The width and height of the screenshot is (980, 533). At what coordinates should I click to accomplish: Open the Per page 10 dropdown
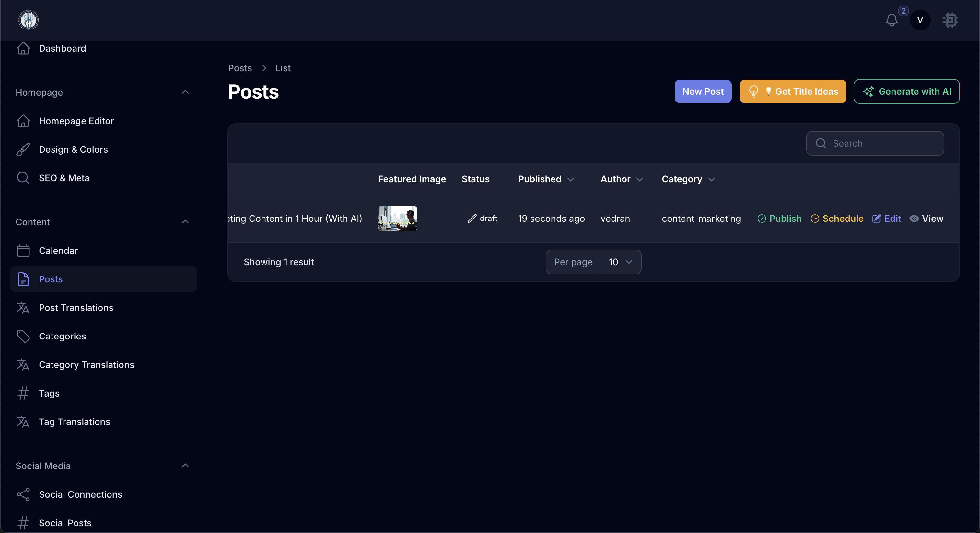point(621,262)
